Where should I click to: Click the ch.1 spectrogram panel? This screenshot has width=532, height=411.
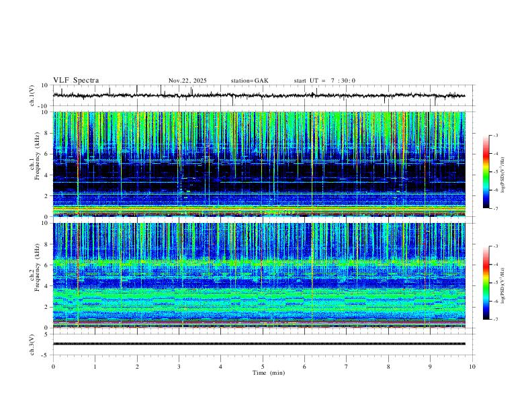click(x=259, y=164)
